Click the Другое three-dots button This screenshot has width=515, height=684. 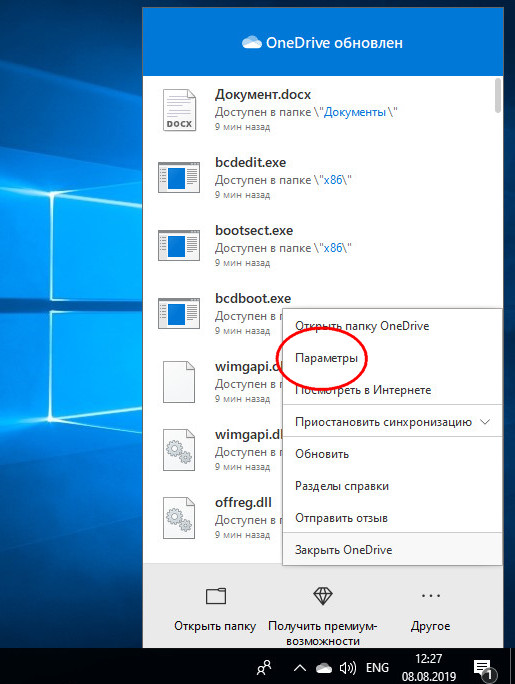[430, 610]
